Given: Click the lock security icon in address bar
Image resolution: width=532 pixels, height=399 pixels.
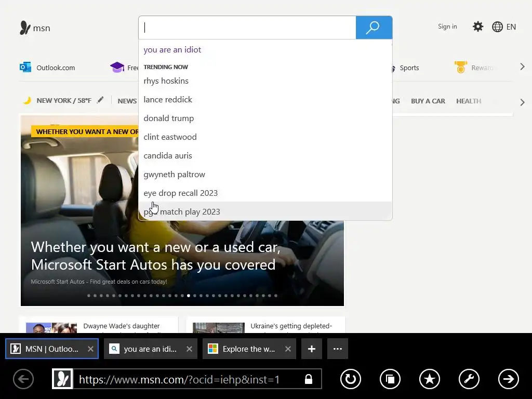Looking at the screenshot, I should 309,379.
